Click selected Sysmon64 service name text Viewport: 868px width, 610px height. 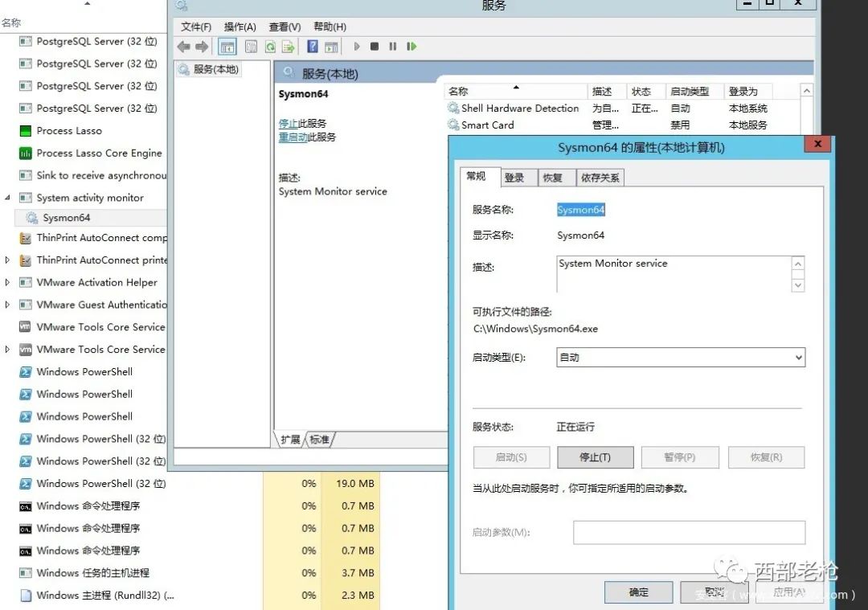(x=581, y=210)
